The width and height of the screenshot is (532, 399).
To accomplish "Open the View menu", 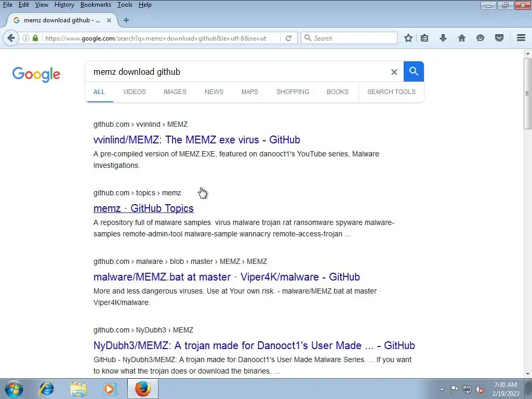I will coord(42,5).
